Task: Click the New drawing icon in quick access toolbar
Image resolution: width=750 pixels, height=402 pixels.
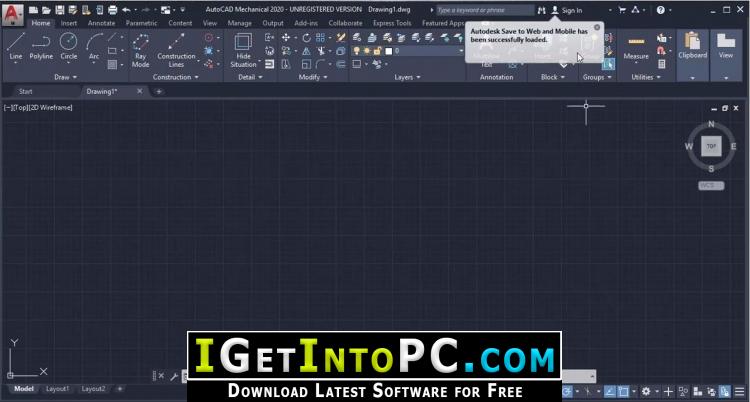Action: pos(33,10)
